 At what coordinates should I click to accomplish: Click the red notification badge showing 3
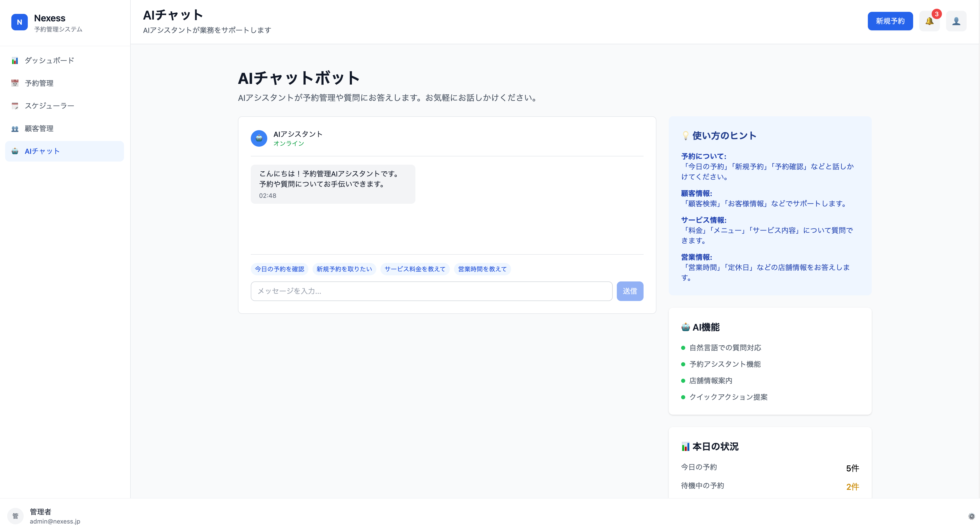pyautogui.click(x=937, y=14)
